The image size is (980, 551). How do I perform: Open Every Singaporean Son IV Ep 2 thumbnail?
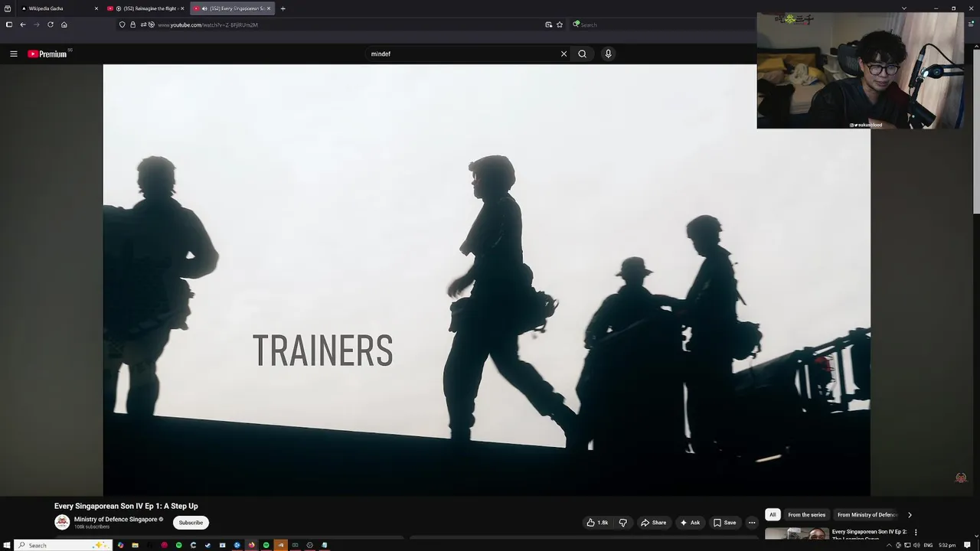point(796,533)
